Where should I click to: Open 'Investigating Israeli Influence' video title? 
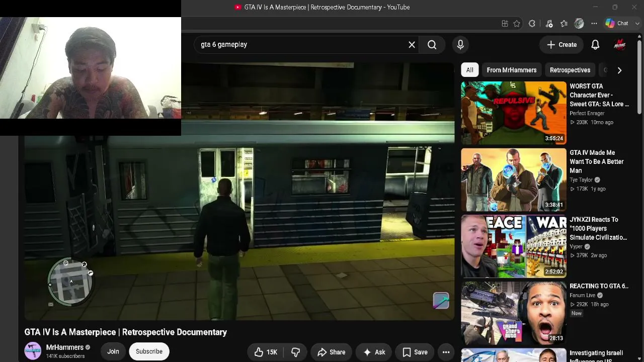[596, 356]
